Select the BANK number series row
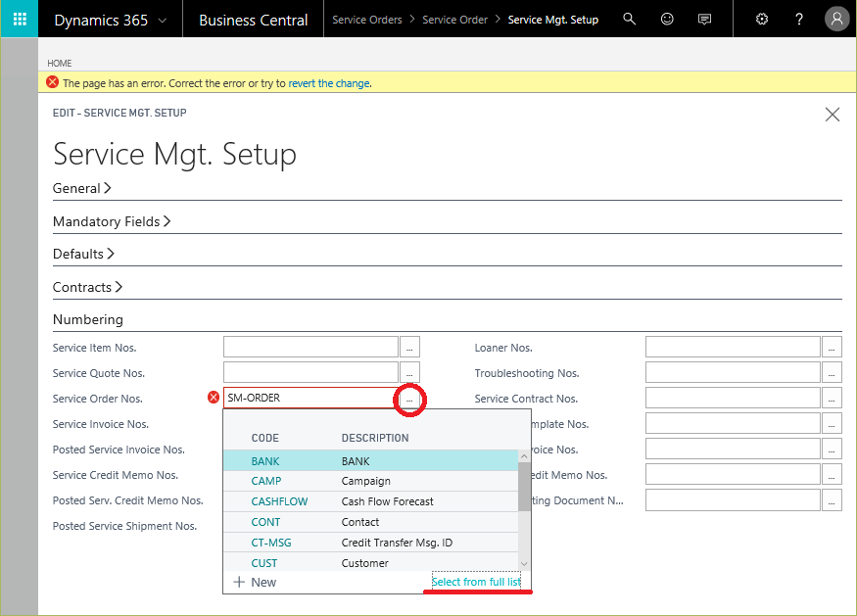857x616 pixels. [370, 460]
